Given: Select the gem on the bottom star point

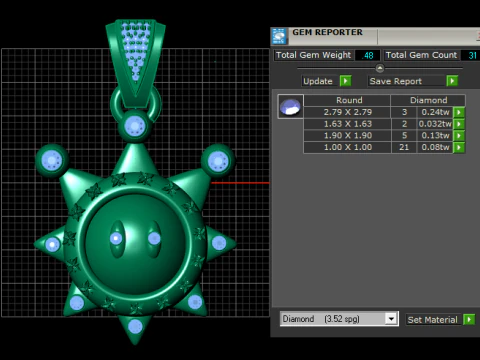Looking at the screenshot, I should pyautogui.click(x=135, y=326).
